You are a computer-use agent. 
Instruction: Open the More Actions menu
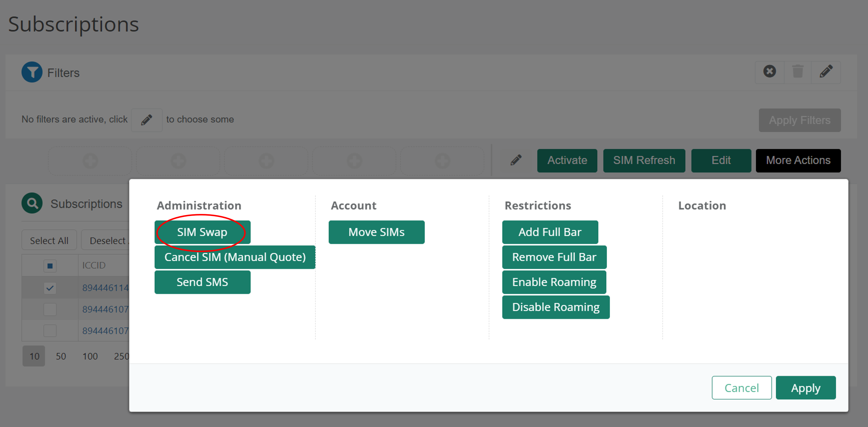coord(798,160)
